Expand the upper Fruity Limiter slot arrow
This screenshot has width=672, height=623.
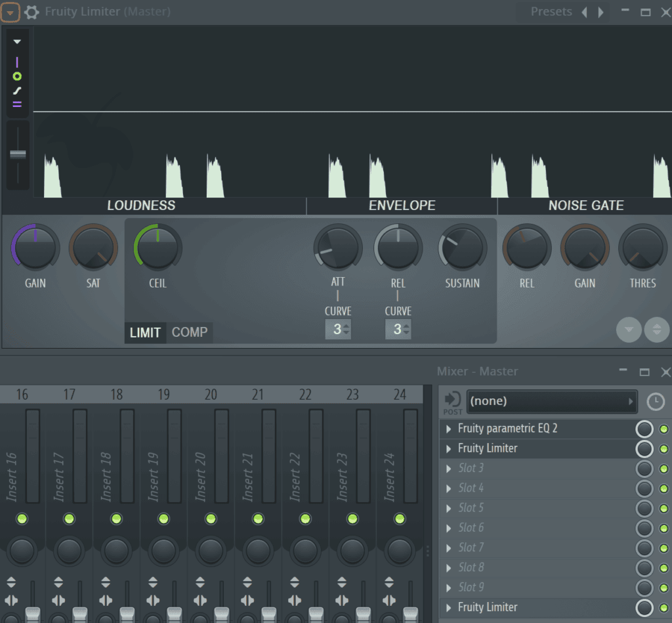click(x=449, y=449)
